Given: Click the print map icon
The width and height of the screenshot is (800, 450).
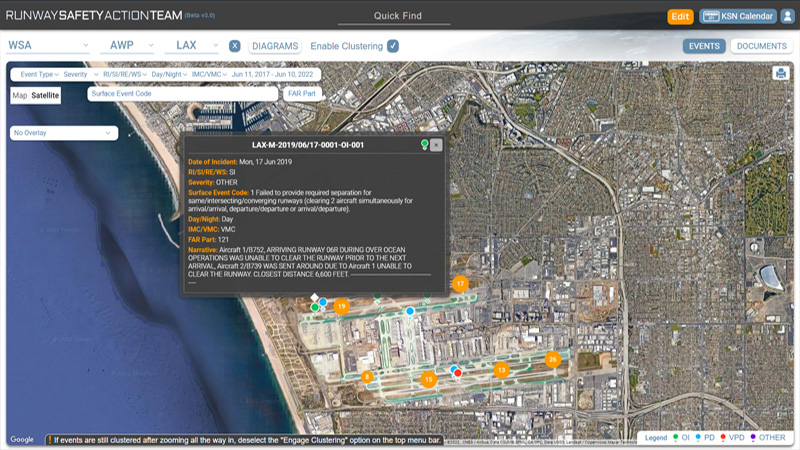Looking at the screenshot, I should coord(780,73).
